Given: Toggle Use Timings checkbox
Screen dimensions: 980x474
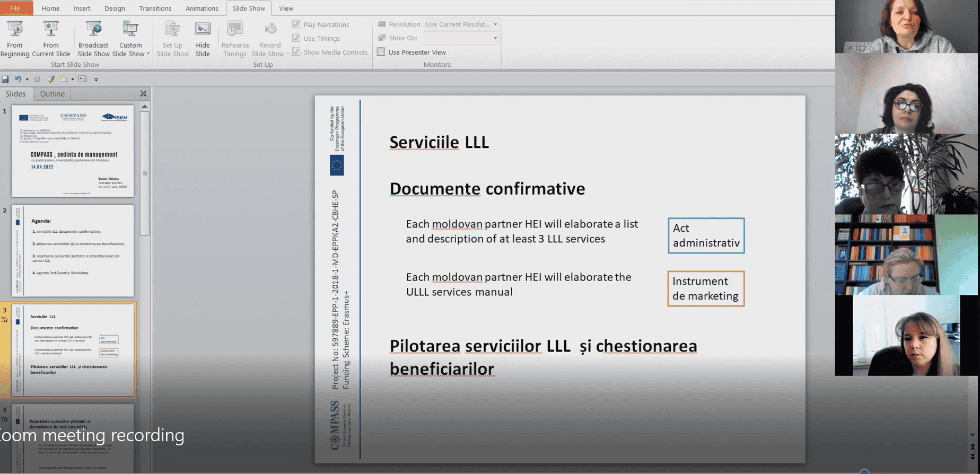Looking at the screenshot, I should [x=296, y=38].
